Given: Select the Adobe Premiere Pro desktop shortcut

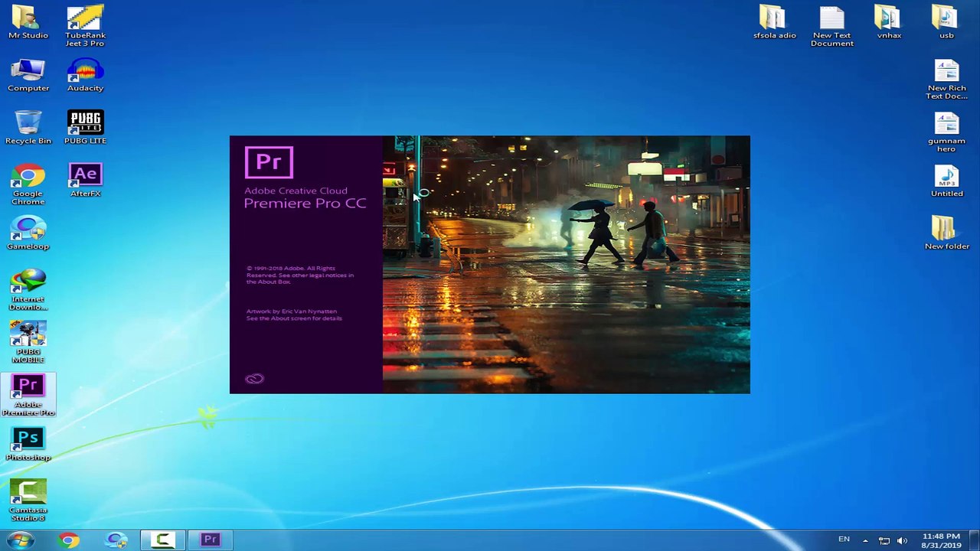Looking at the screenshot, I should click(x=28, y=395).
